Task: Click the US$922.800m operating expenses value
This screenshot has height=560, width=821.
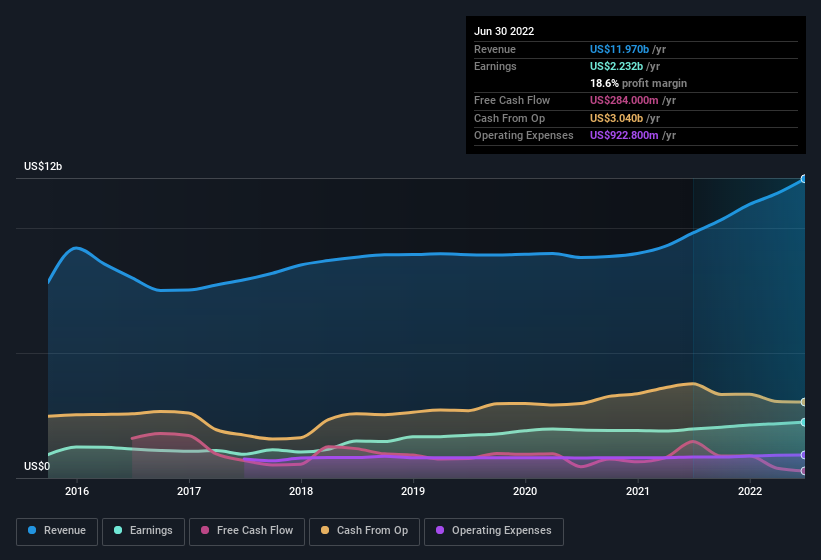Action: pos(624,136)
